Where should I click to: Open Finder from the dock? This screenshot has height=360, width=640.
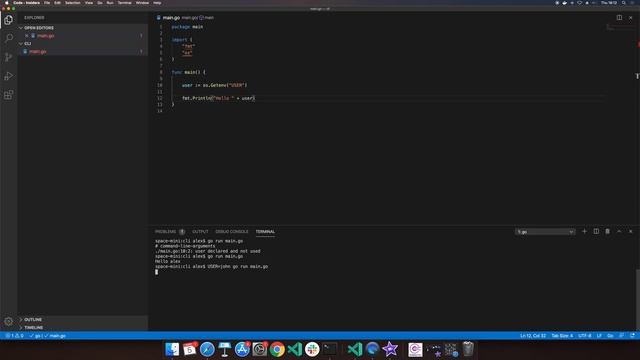click(172, 349)
